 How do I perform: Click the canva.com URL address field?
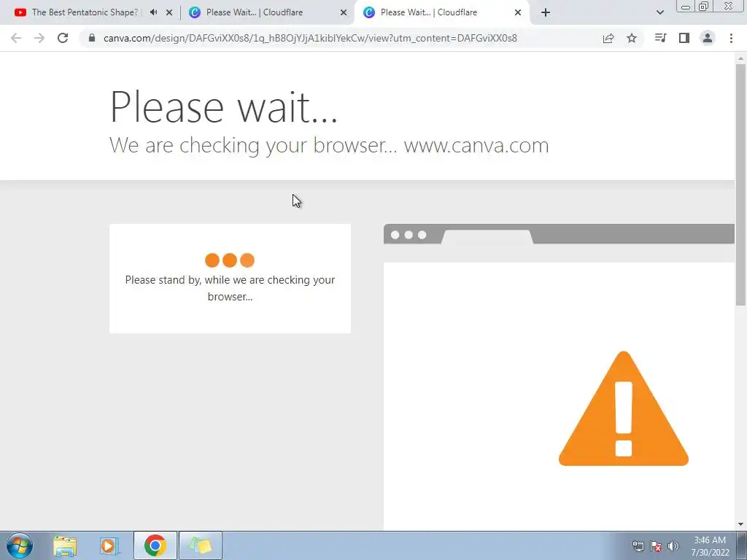(x=310, y=38)
